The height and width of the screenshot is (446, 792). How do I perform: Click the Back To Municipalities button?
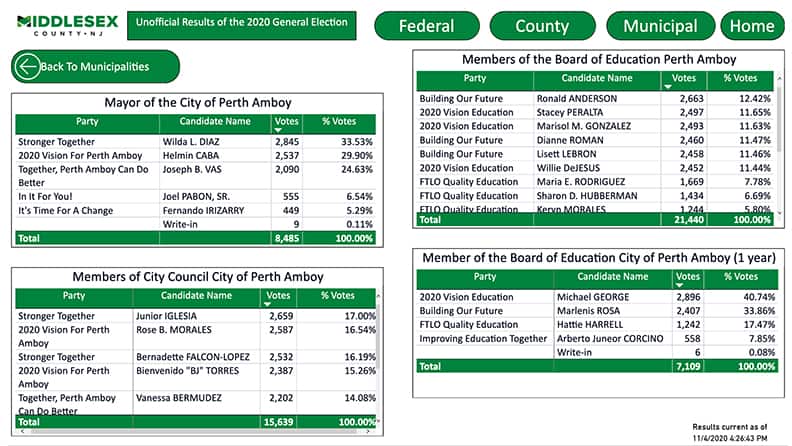point(95,67)
